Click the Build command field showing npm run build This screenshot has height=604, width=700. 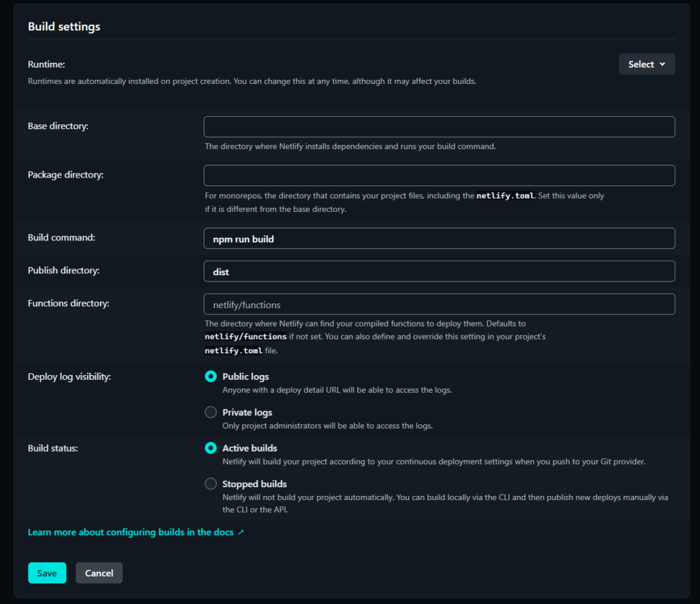click(x=439, y=238)
